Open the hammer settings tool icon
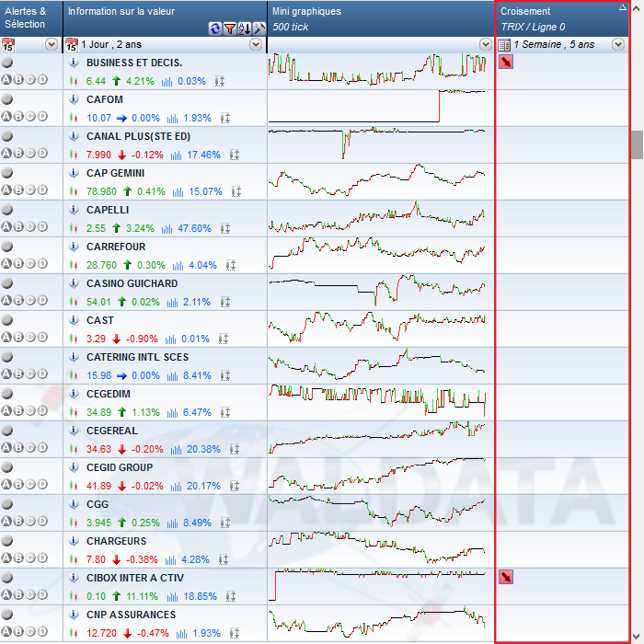The image size is (644, 644). (x=259, y=29)
